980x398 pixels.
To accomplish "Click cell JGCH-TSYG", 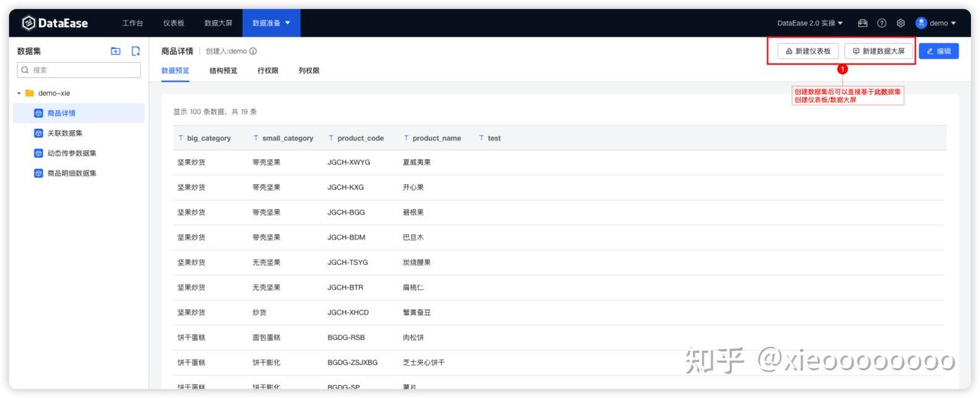I will (x=348, y=263).
